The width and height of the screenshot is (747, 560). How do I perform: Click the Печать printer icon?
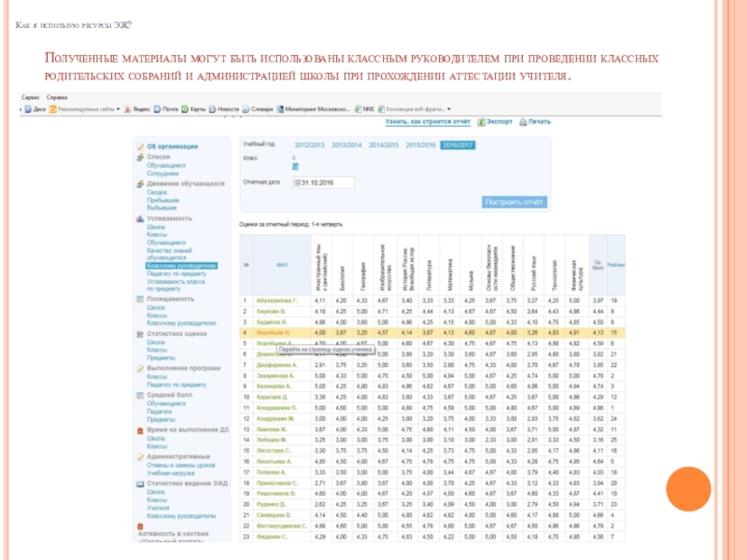tap(523, 121)
